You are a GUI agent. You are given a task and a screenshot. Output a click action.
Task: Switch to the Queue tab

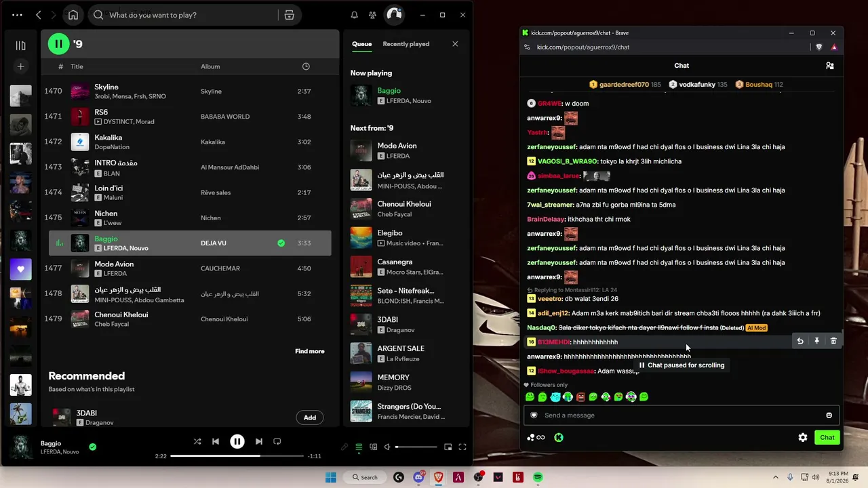click(x=361, y=44)
